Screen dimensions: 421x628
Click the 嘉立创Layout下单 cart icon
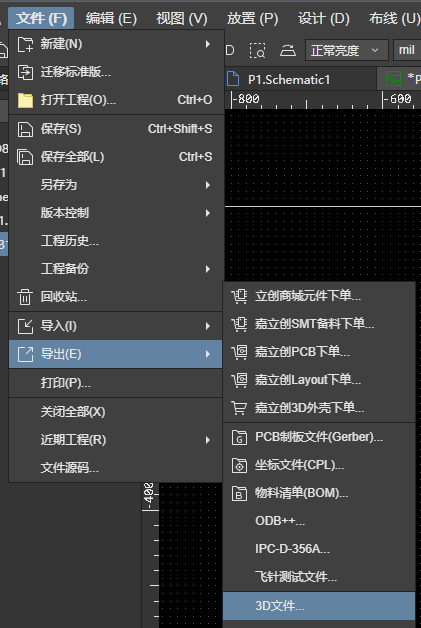point(240,380)
